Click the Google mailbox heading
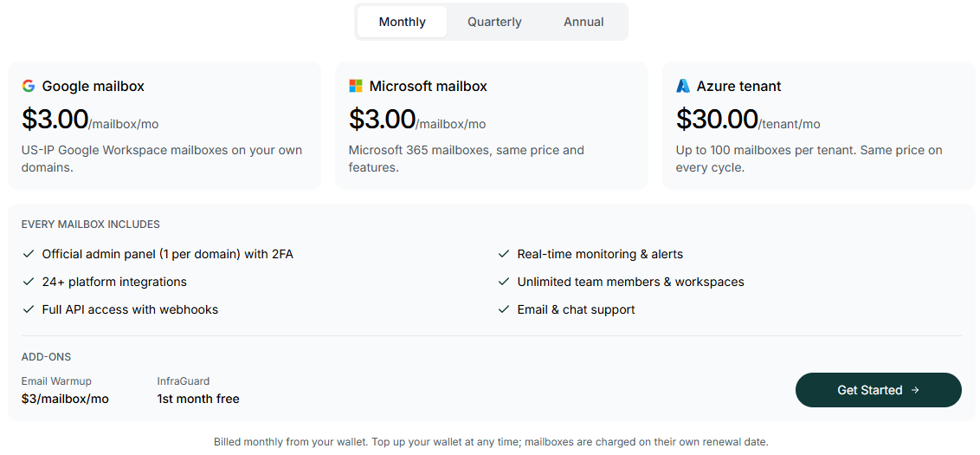This screenshot has width=980, height=455. 93,87
